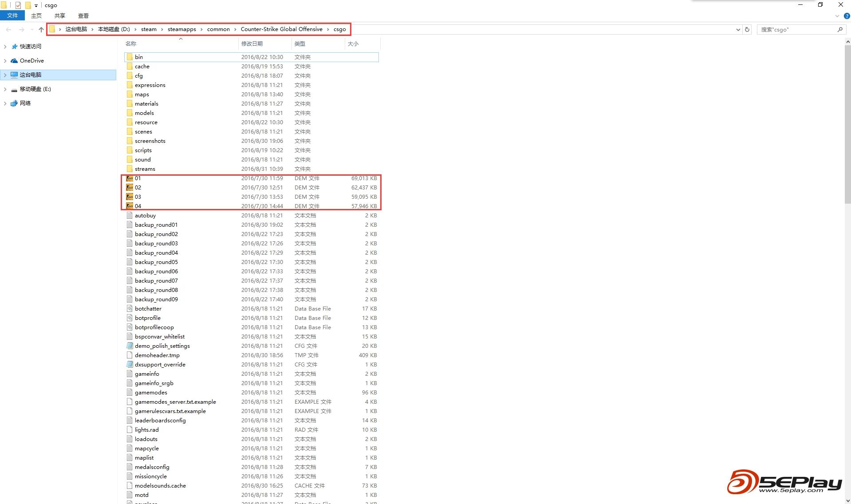Select the 03 DEM file icon
Image resolution: width=851 pixels, height=504 pixels.
(130, 197)
